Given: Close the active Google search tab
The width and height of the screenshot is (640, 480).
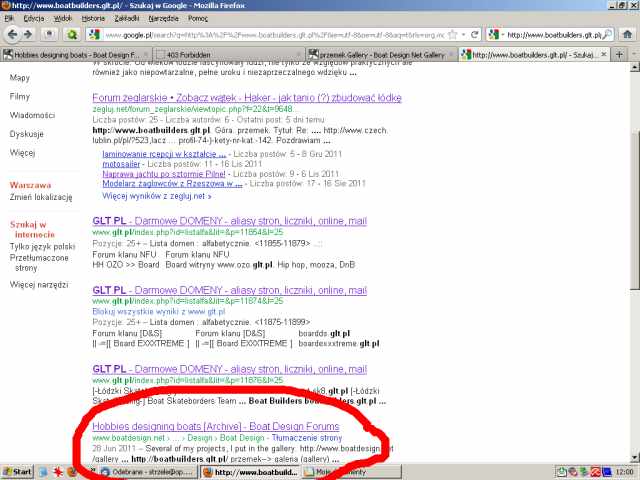Looking at the screenshot, I should point(604,54).
